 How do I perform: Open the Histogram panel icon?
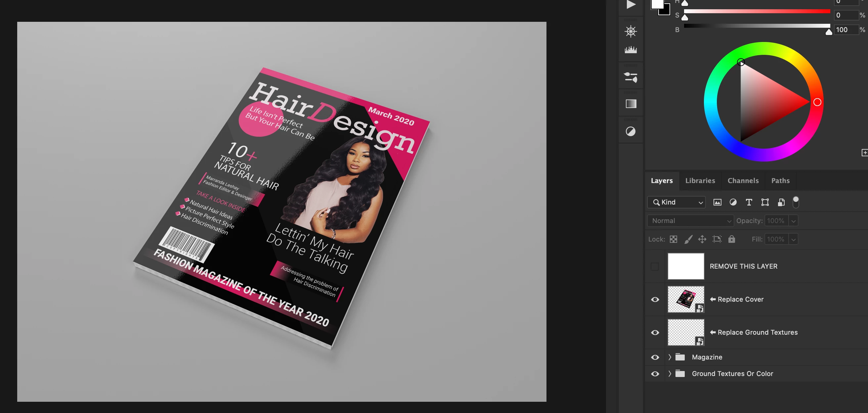click(630, 50)
